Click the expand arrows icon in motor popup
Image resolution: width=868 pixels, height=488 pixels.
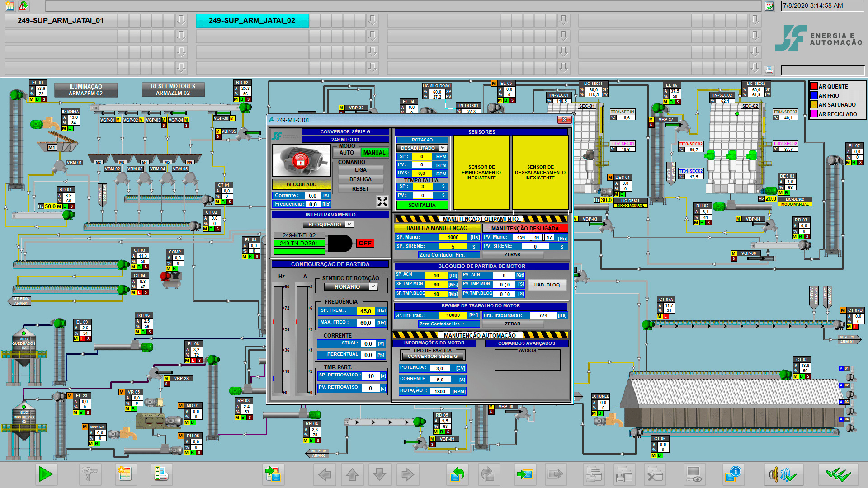coord(382,202)
